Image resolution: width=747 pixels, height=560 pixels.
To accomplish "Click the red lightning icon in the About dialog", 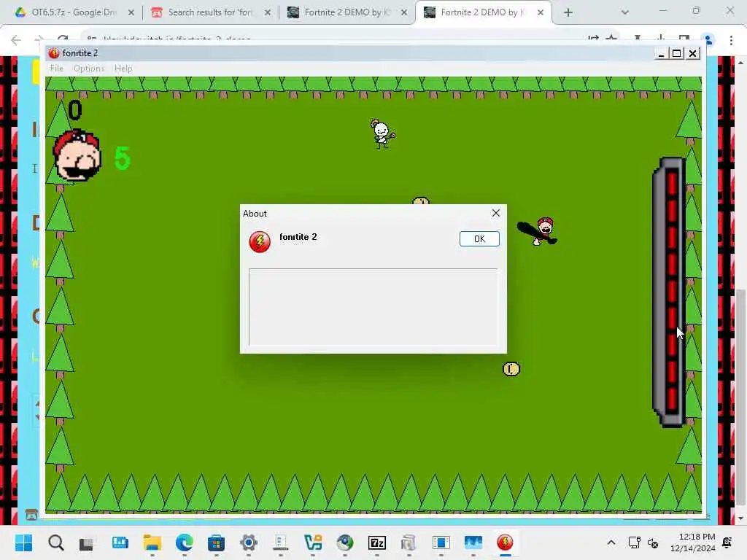I will pos(260,242).
